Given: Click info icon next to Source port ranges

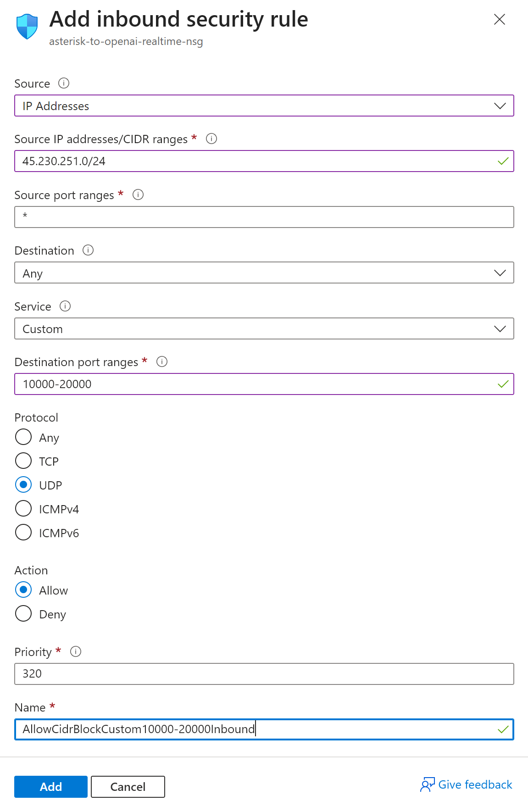Looking at the screenshot, I should coord(138,195).
